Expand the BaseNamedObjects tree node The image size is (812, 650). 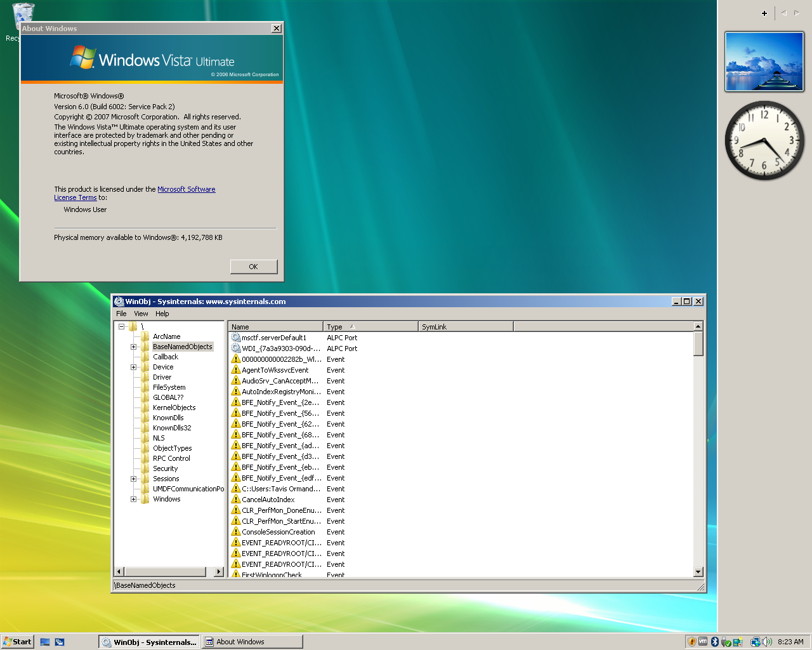(134, 347)
